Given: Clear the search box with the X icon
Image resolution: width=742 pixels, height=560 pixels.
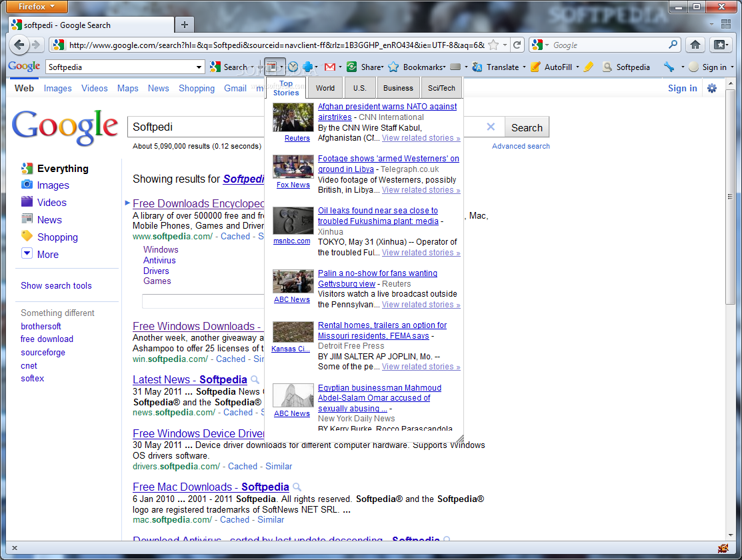Looking at the screenshot, I should coord(491,127).
